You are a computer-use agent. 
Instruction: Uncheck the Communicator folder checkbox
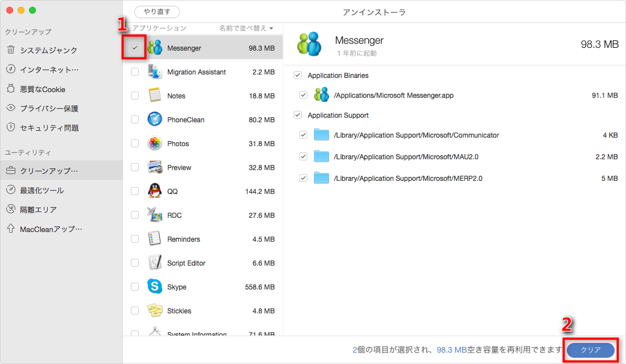(303, 135)
